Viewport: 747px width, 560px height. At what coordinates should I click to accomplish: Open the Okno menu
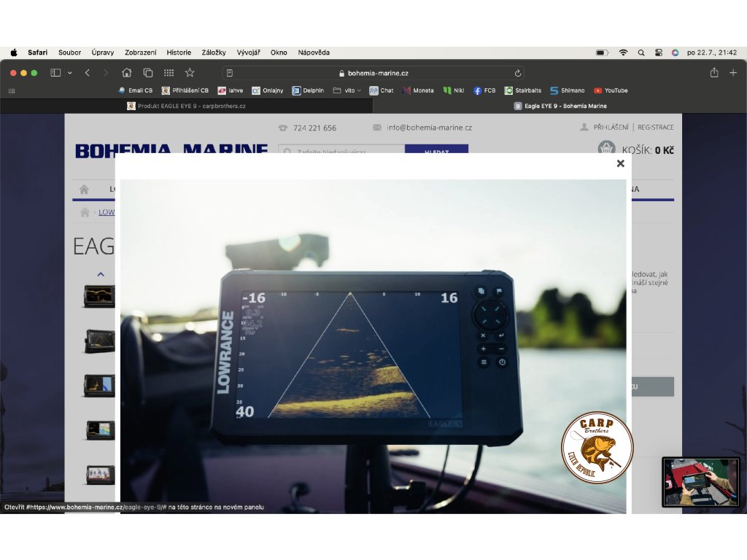[x=279, y=52]
